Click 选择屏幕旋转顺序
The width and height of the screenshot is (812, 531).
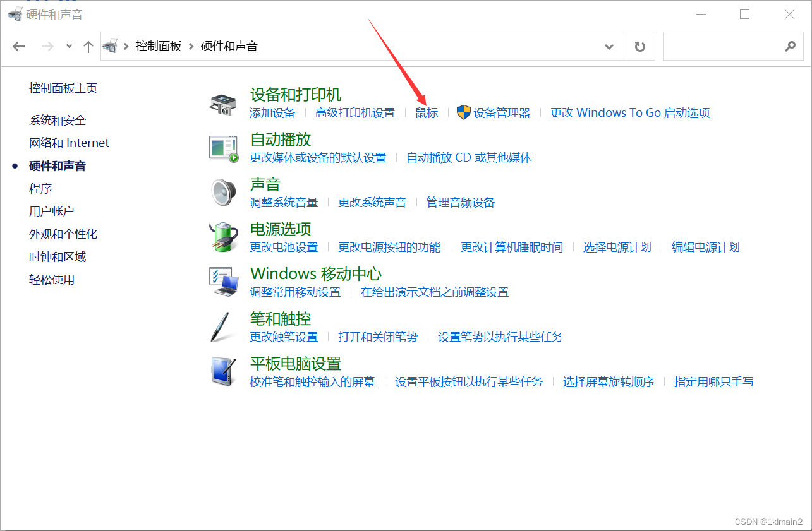pyautogui.click(x=609, y=382)
